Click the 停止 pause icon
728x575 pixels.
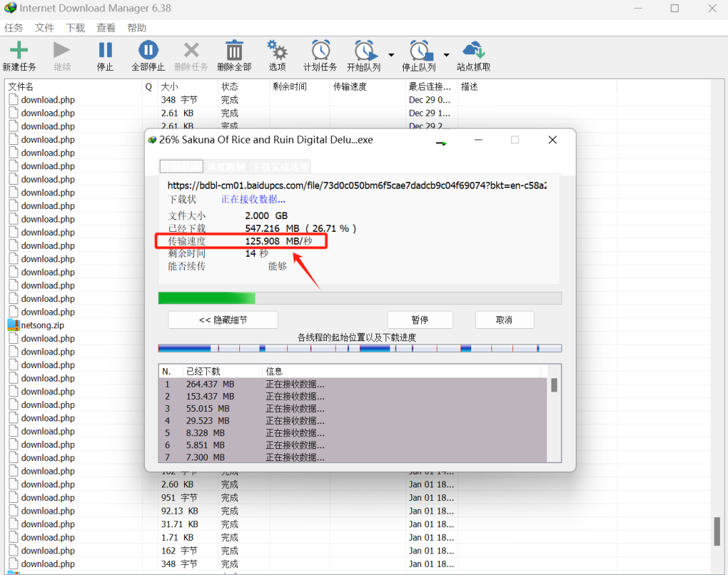click(105, 50)
